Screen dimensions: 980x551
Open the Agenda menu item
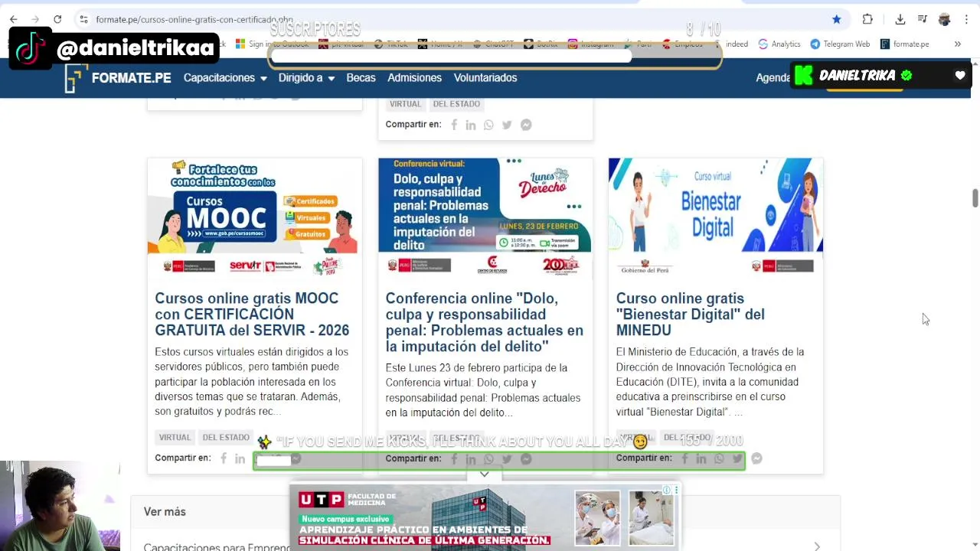tap(773, 78)
